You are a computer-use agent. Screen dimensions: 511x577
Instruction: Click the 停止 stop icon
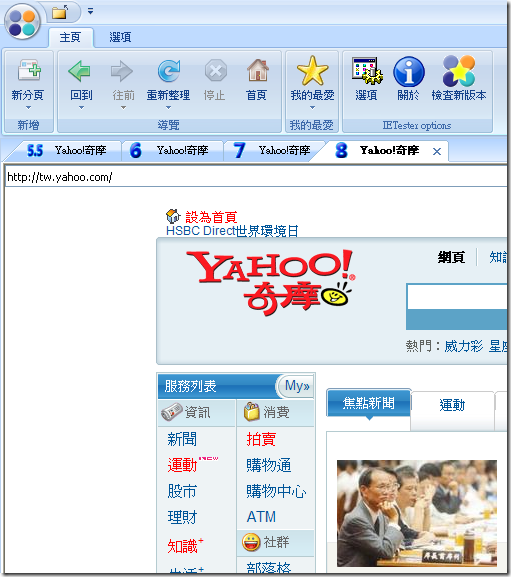216,71
